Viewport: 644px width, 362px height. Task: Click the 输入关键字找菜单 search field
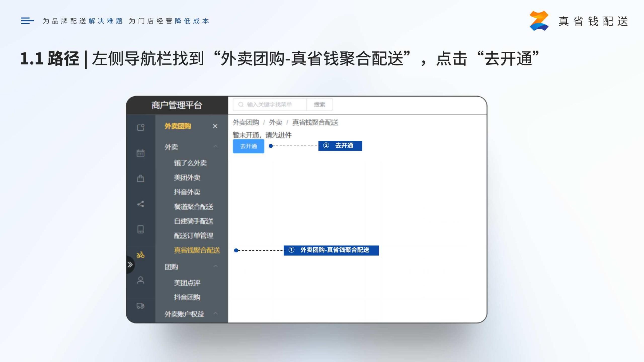coord(270,104)
